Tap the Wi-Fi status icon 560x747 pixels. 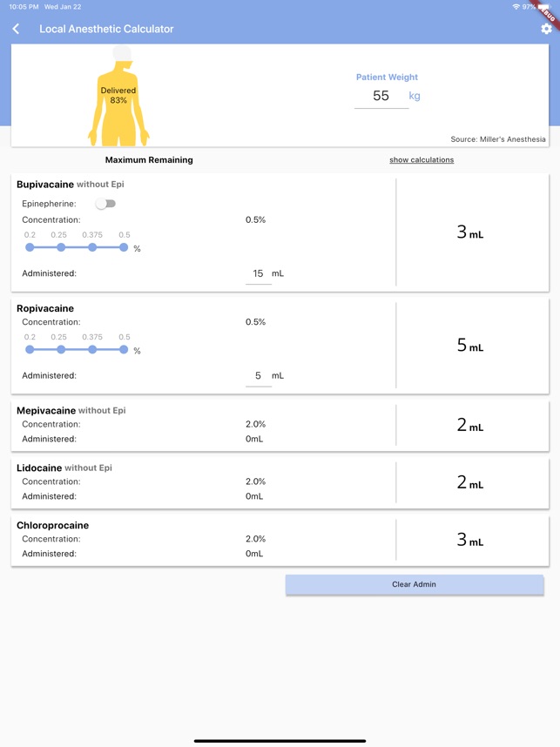(516, 7)
